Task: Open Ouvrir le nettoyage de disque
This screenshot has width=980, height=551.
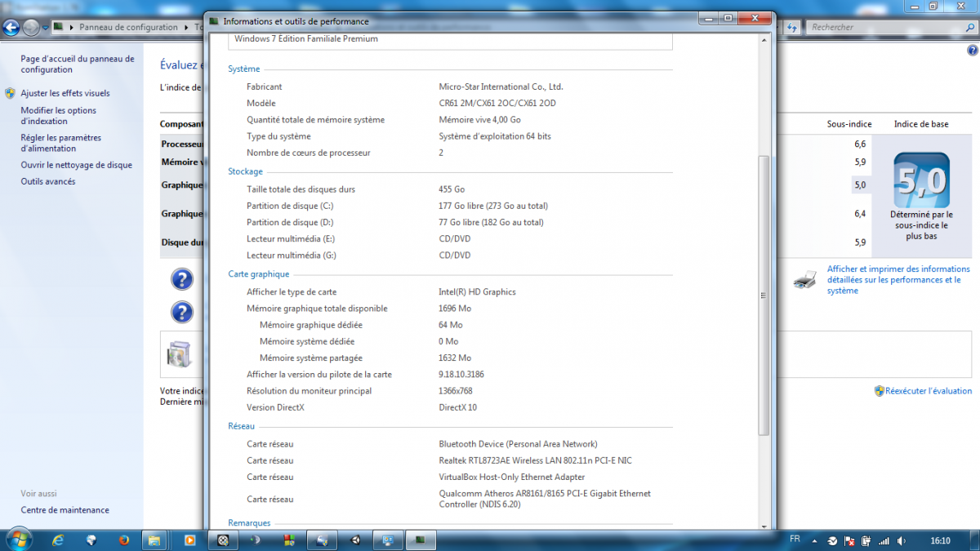Action: pyautogui.click(x=77, y=165)
